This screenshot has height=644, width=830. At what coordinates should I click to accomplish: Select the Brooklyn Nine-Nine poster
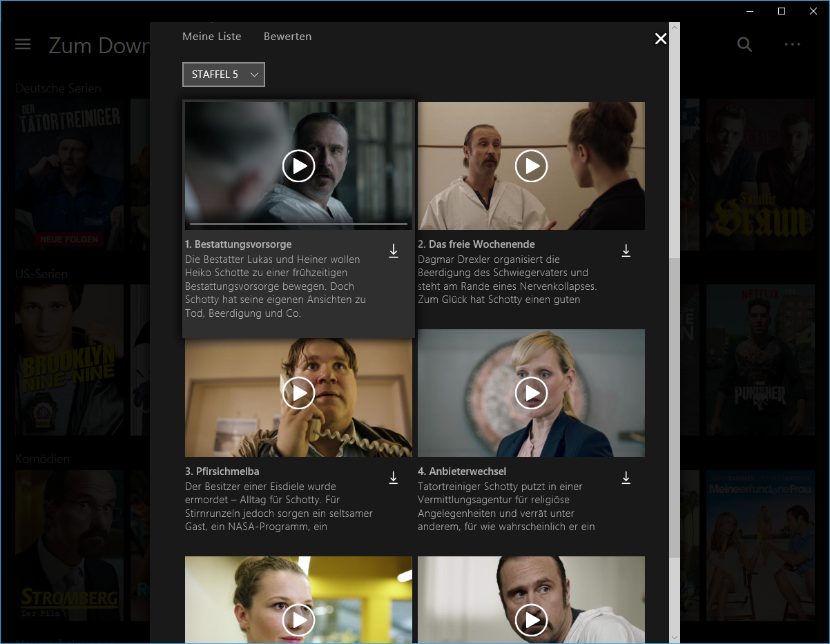(x=69, y=360)
